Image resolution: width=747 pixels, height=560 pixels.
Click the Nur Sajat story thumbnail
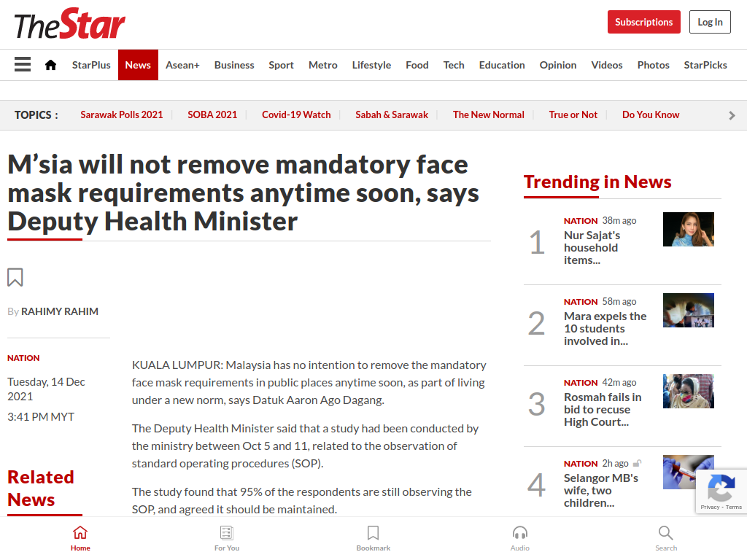point(689,229)
